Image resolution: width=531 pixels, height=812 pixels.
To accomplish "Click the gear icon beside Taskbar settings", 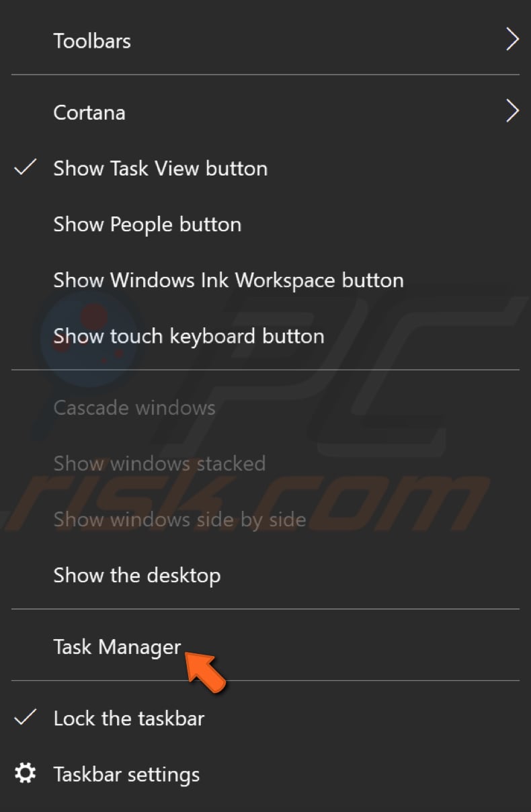I will click(x=26, y=774).
